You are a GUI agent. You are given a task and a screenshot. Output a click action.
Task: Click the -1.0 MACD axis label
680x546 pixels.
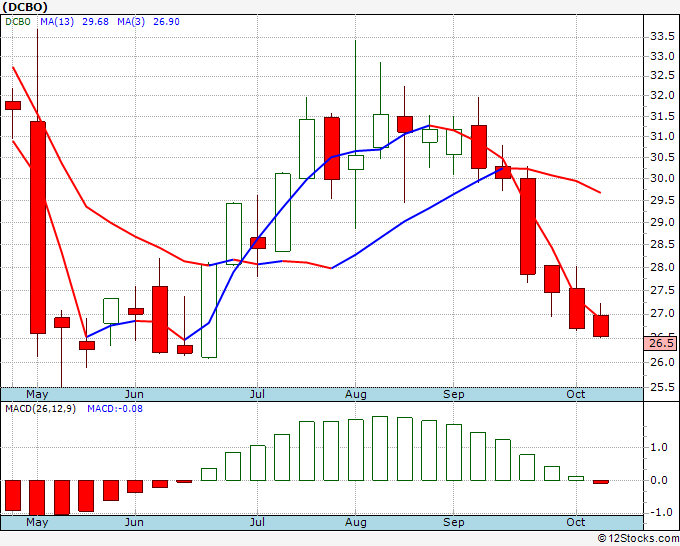pos(660,512)
